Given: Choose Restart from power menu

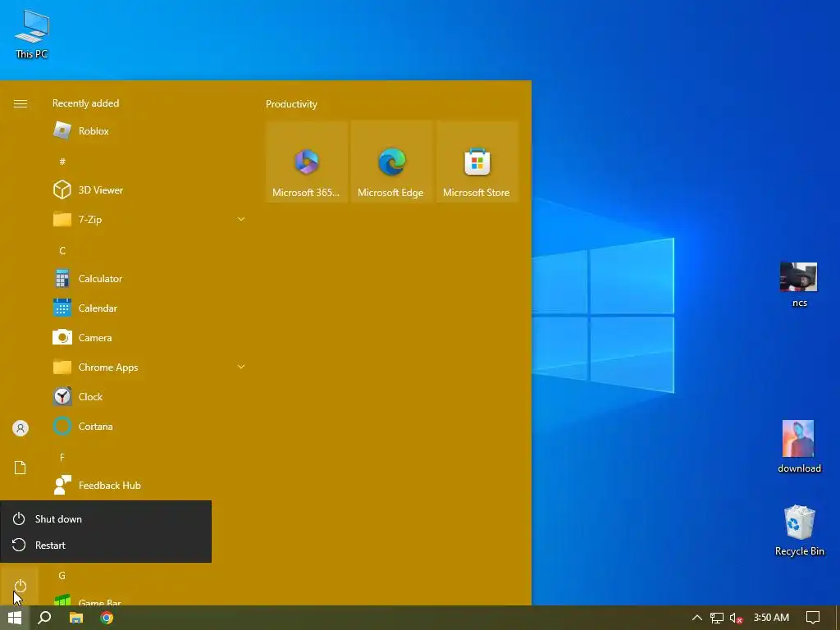Looking at the screenshot, I should [106, 545].
